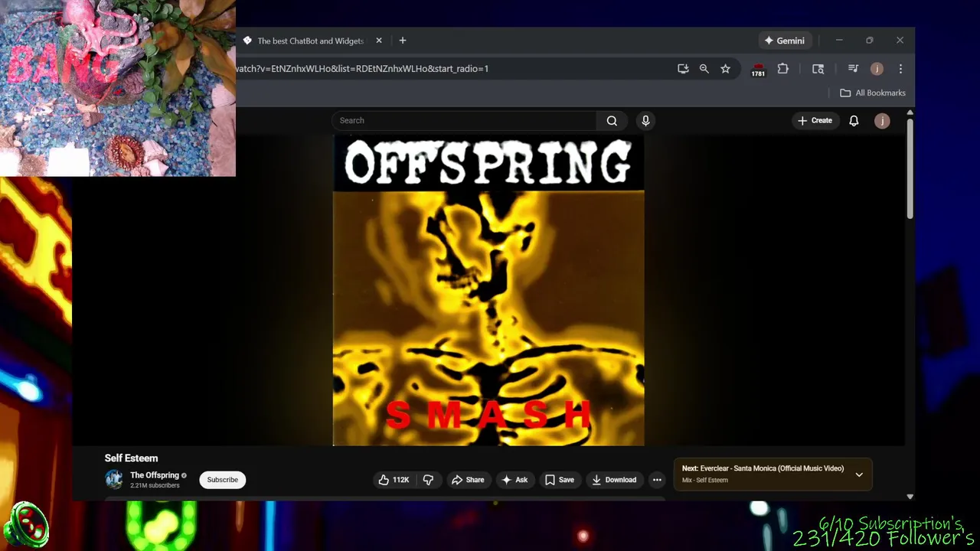
Task: Open the All Bookmarks folder
Action: (x=873, y=93)
